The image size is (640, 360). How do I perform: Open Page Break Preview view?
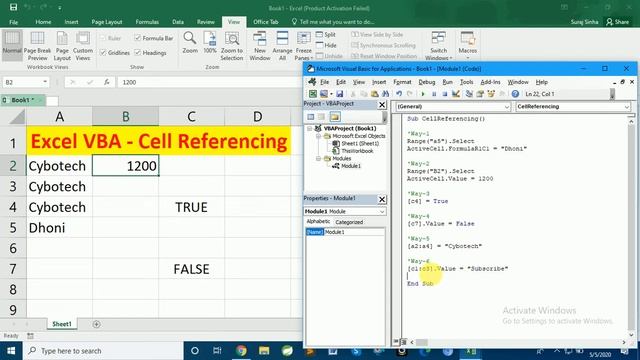[x=37, y=46]
